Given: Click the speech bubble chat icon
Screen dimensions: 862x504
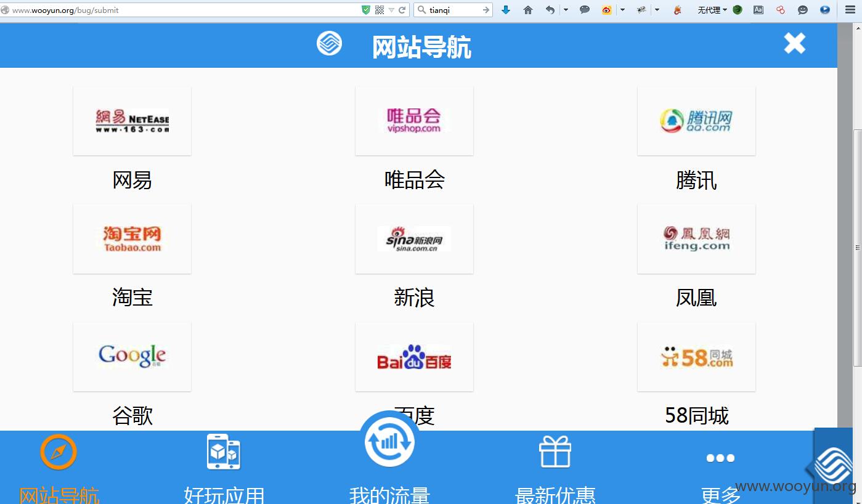Looking at the screenshot, I should click(x=585, y=10).
